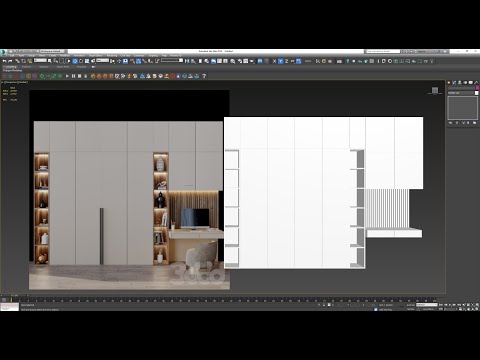480x360 pixels.
Task: Activate the Select and Place tool
Action: (x=93, y=61)
